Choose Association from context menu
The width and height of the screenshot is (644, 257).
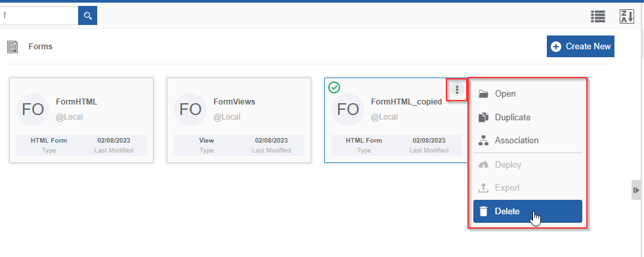click(x=528, y=140)
